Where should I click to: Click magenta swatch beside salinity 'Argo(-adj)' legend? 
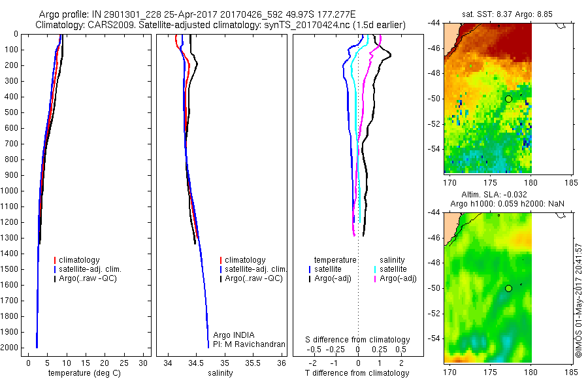pos(374,279)
